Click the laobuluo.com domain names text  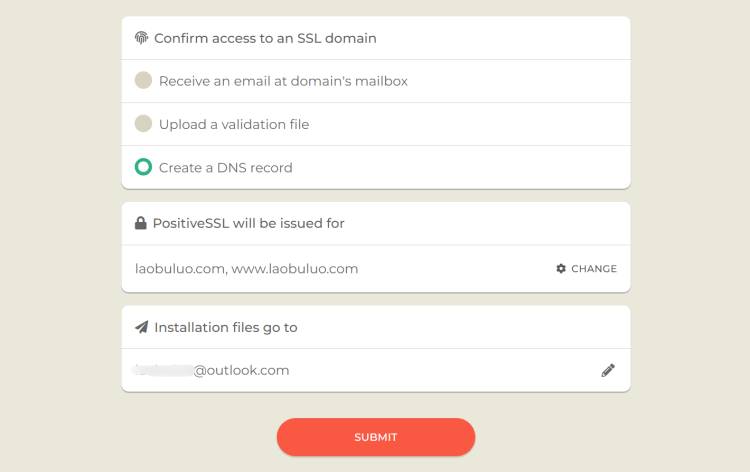pos(246,269)
